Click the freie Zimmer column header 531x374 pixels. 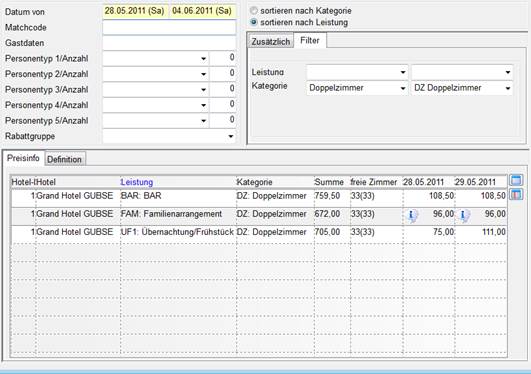point(374,182)
